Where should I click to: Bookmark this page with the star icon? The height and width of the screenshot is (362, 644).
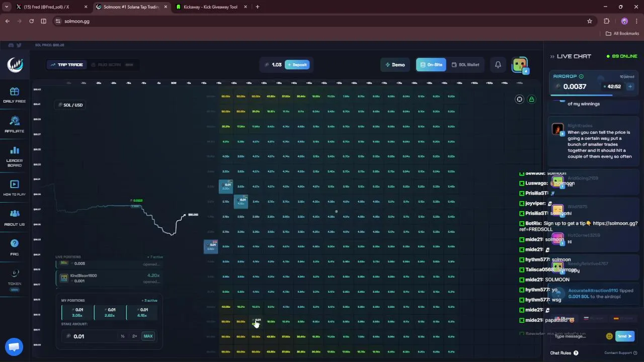pos(590,21)
